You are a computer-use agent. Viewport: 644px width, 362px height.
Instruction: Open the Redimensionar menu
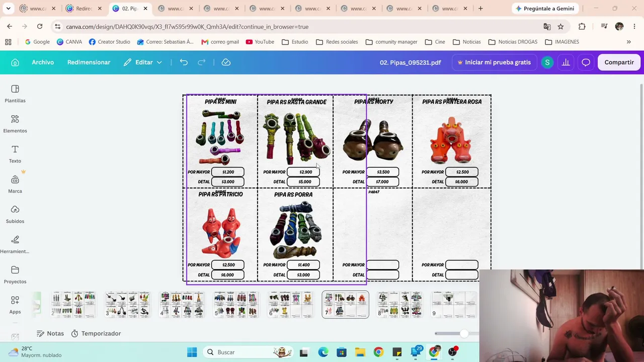point(89,62)
